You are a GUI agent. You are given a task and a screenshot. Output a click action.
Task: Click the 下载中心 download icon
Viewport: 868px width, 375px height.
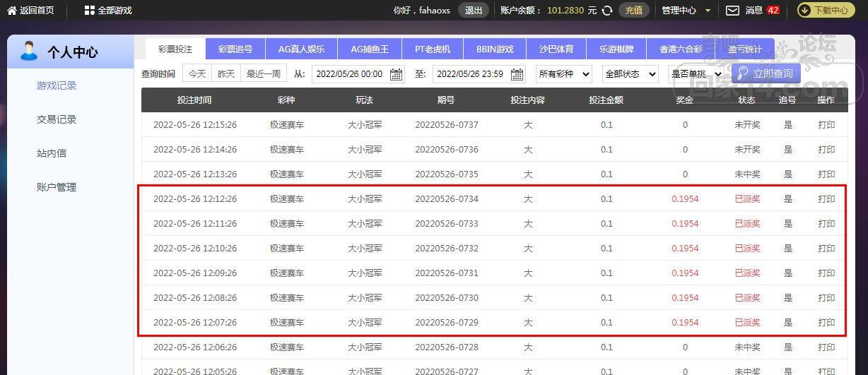805,11
